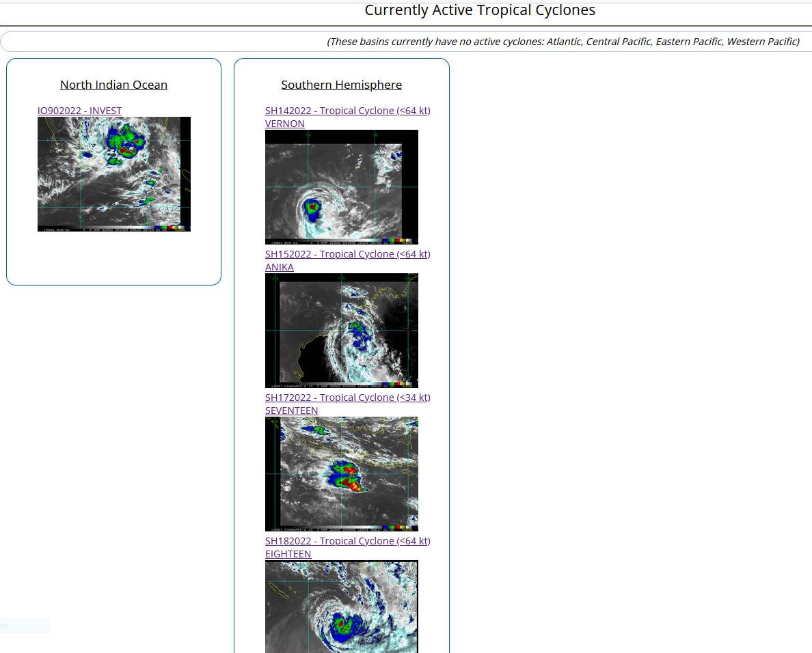This screenshot has width=812, height=653.
Task: Open the Eighteen cyclone satellite thumbnail
Action: [341, 607]
